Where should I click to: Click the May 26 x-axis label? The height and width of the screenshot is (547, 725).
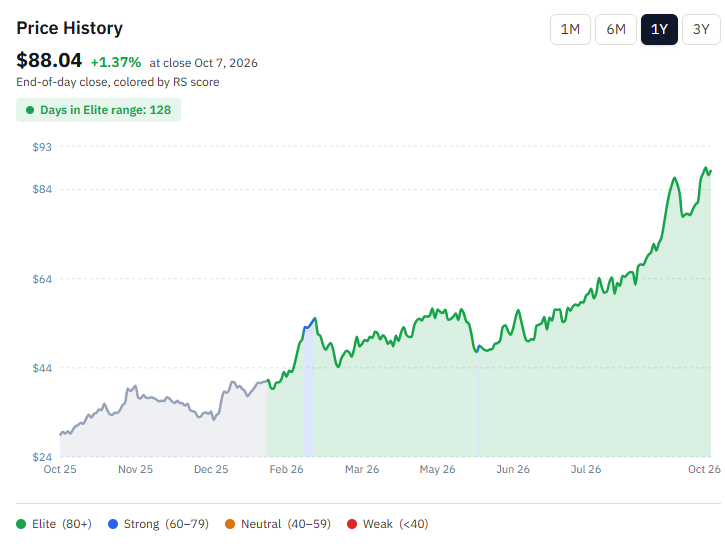click(x=437, y=469)
